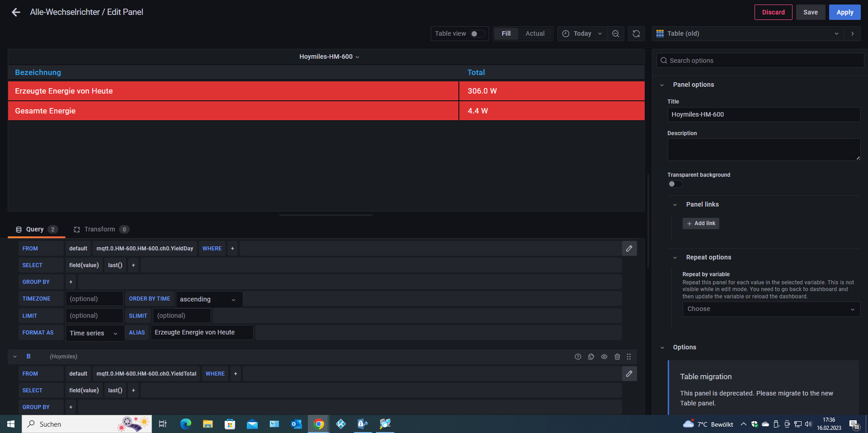Open query B help icon
The height and width of the screenshot is (433, 868).
(578, 357)
